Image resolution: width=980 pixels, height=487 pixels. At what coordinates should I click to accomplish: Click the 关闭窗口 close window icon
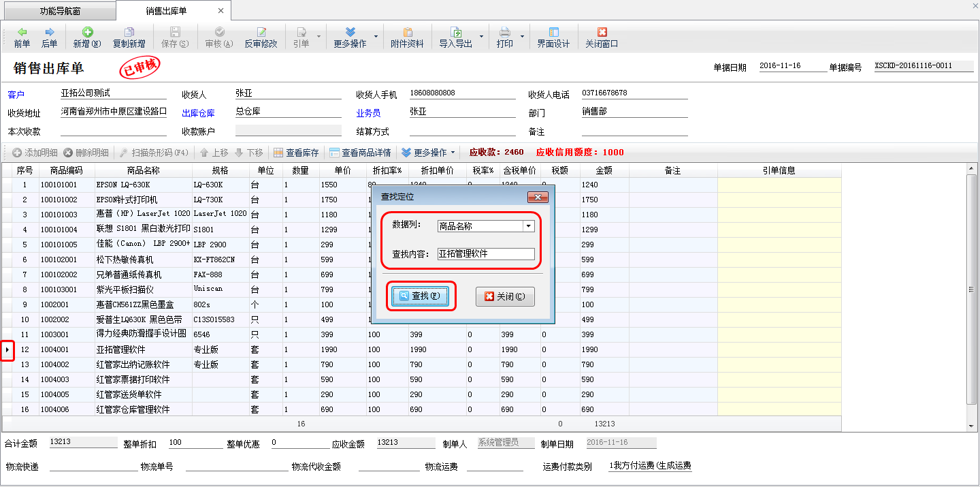tap(602, 37)
